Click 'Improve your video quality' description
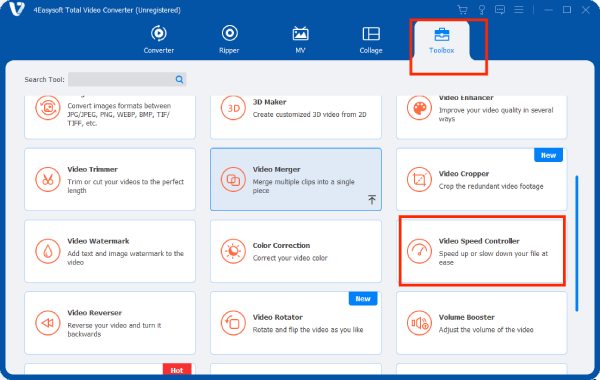 [496, 114]
